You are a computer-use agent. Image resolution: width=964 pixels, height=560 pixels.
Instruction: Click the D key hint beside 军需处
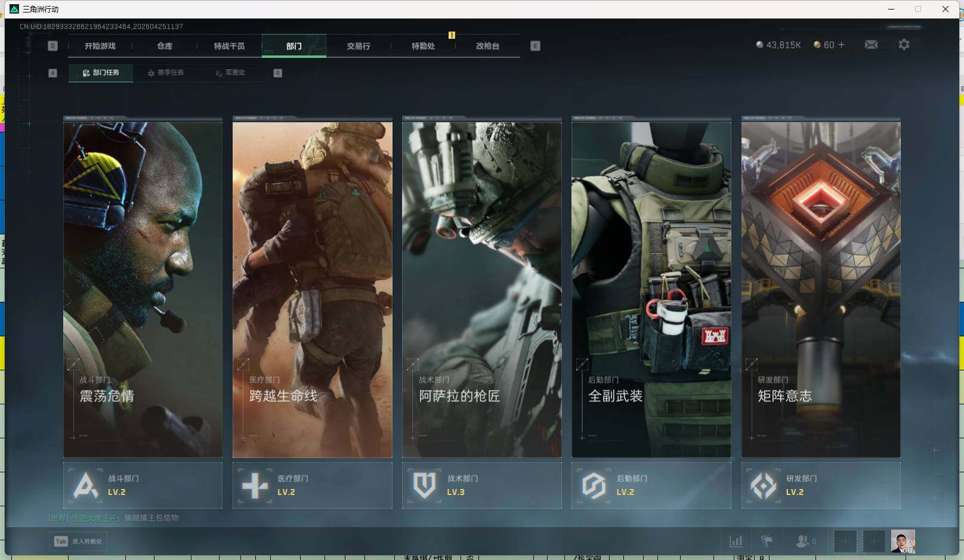277,73
